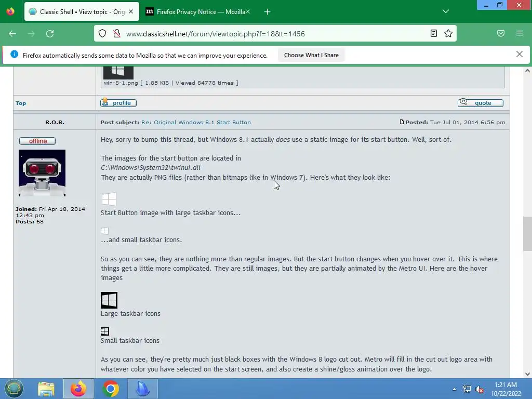Click the R.O.B. username
The width and height of the screenshot is (532, 399).
coord(55,122)
